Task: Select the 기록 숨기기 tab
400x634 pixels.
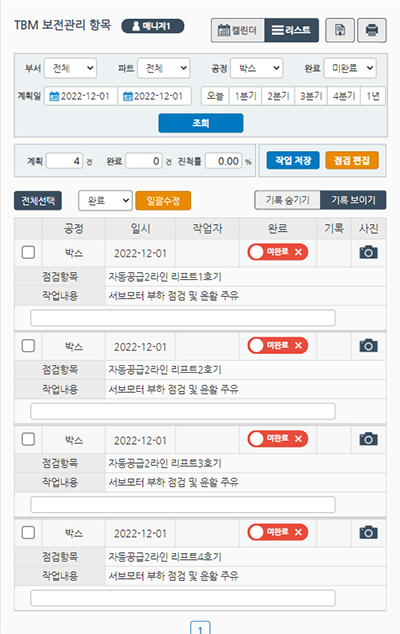Action: pos(288,200)
